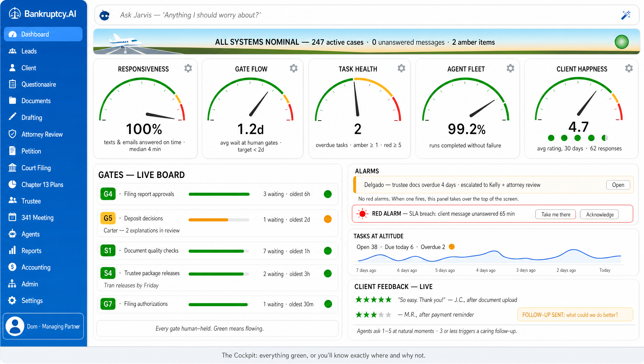Go to Leads in sidebar
Image resolution: width=644 pixels, height=364 pixels.
(43, 51)
